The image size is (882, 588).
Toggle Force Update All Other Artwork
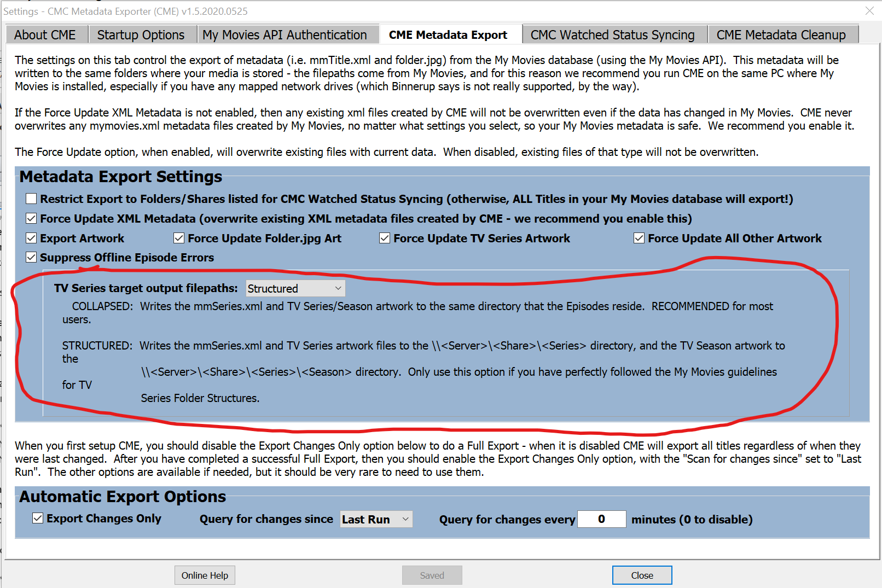tap(639, 238)
